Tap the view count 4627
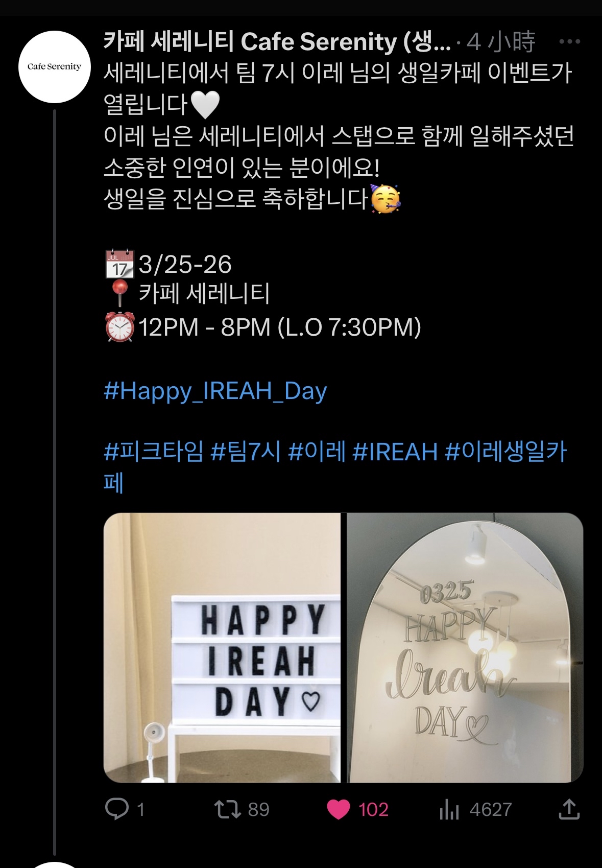The width and height of the screenshot is (602, 868). (x=491, y=809)
